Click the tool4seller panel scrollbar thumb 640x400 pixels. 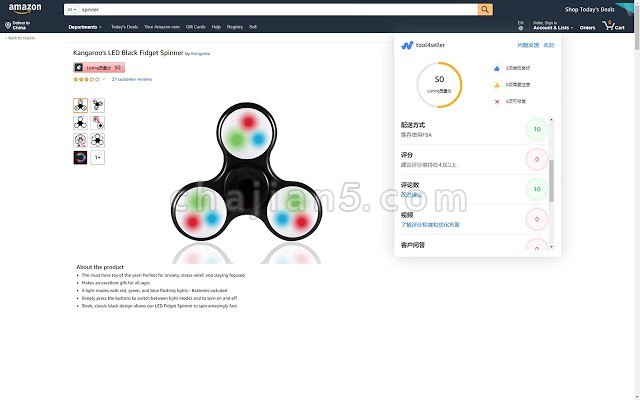coord(551,181)
